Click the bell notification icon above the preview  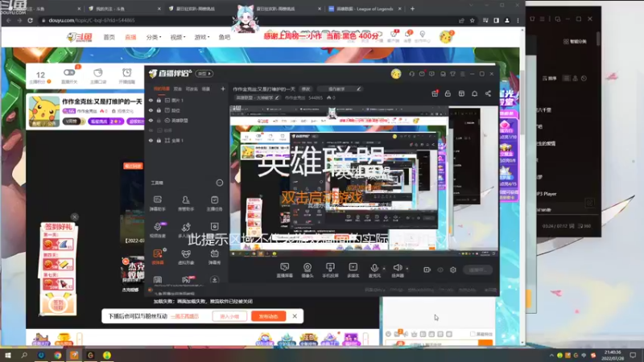tap(474, 93)
